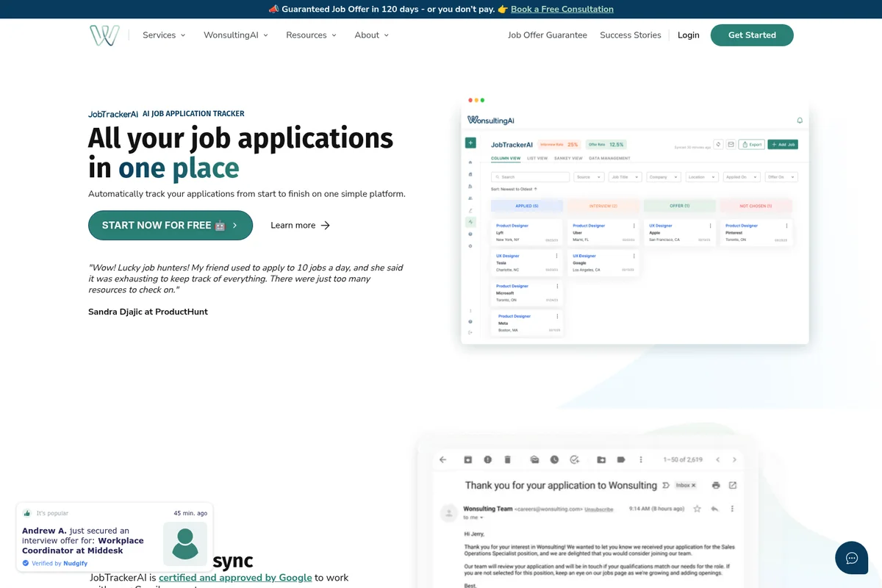Star the Wonsulting Team email
This screenshot has width=882, height=588.
[x=697, y=508]
